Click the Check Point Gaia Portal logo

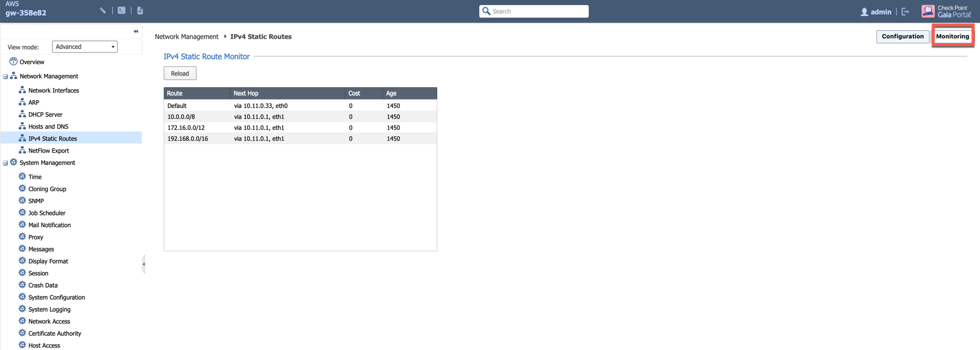(946, 11)
